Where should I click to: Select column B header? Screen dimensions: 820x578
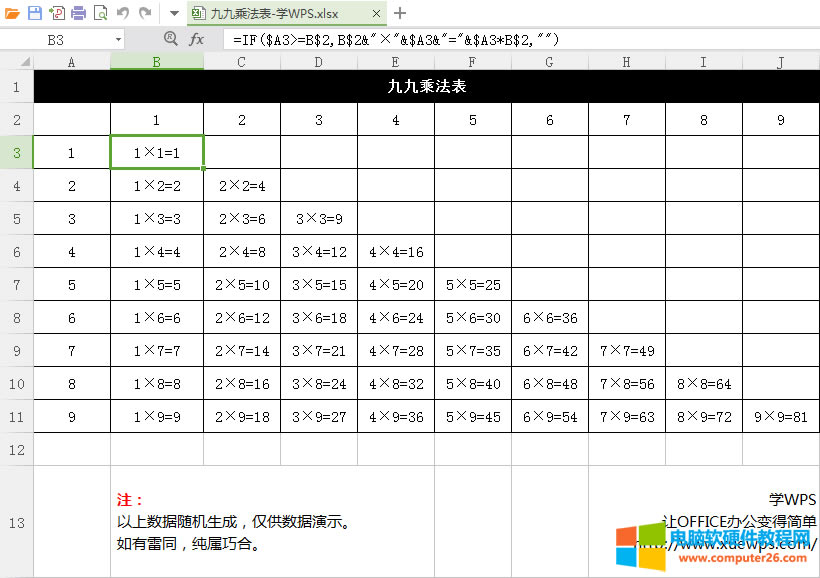point(157,62)
